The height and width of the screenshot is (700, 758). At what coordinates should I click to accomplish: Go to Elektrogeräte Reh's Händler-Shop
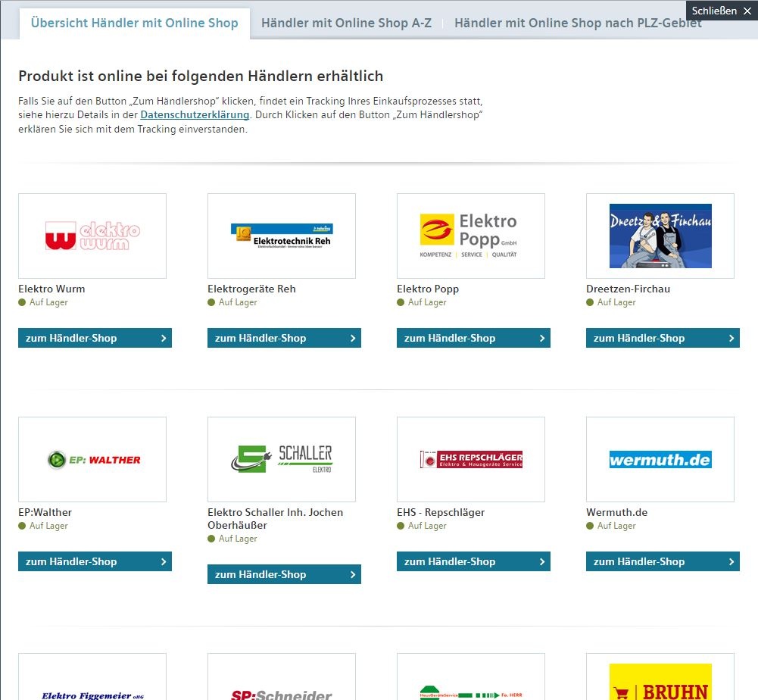pyautogui.click(x=284, y=338)
